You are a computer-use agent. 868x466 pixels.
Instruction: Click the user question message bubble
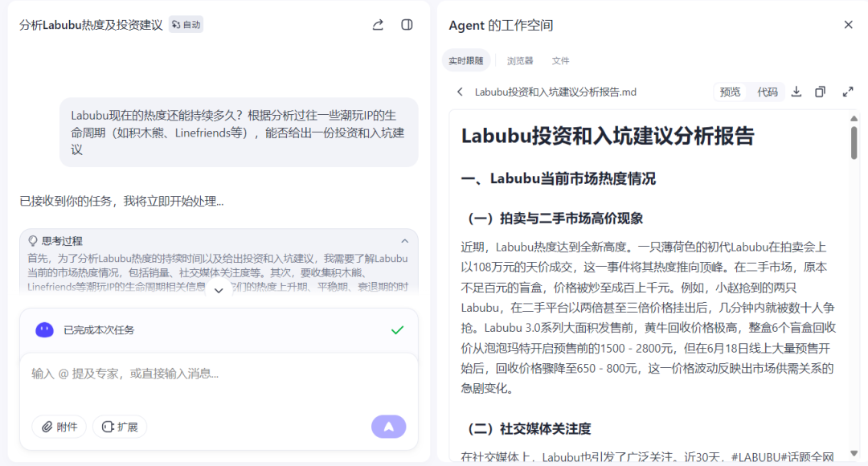tap(239, 133)
